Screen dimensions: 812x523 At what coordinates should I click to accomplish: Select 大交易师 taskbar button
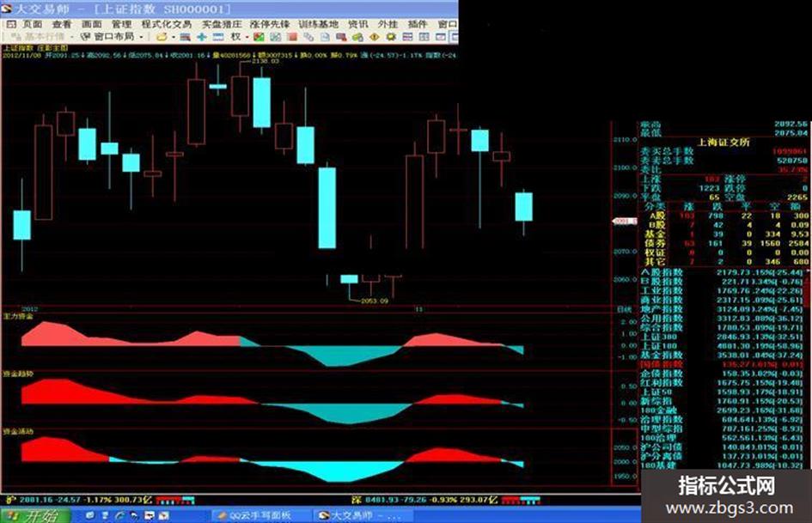coord(363,516)
